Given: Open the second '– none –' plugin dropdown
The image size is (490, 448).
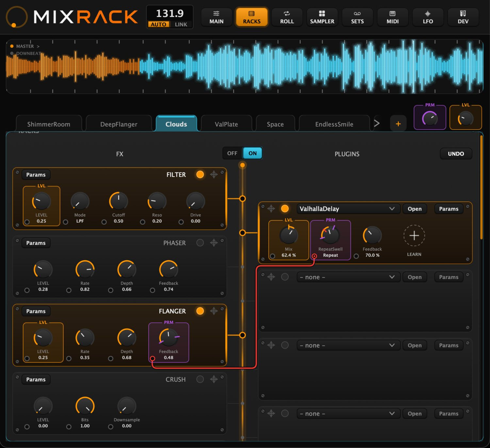Looking at the screenshot, I should (348, 345).
